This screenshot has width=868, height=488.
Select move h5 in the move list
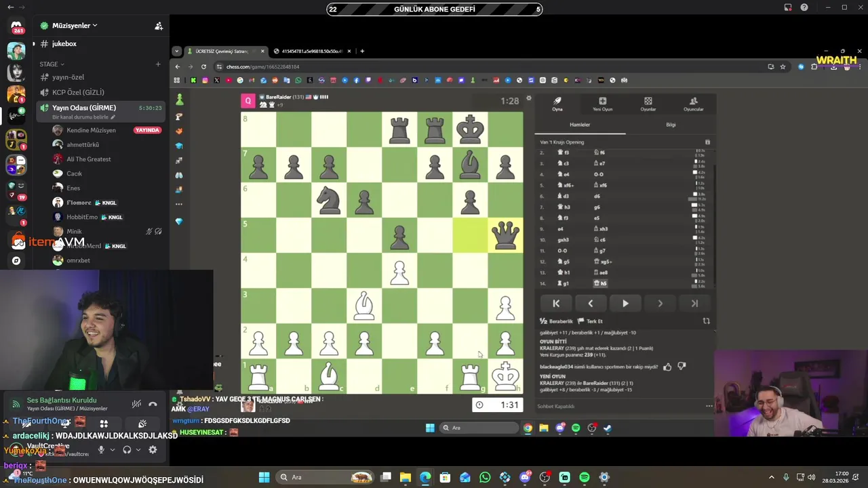600,283
